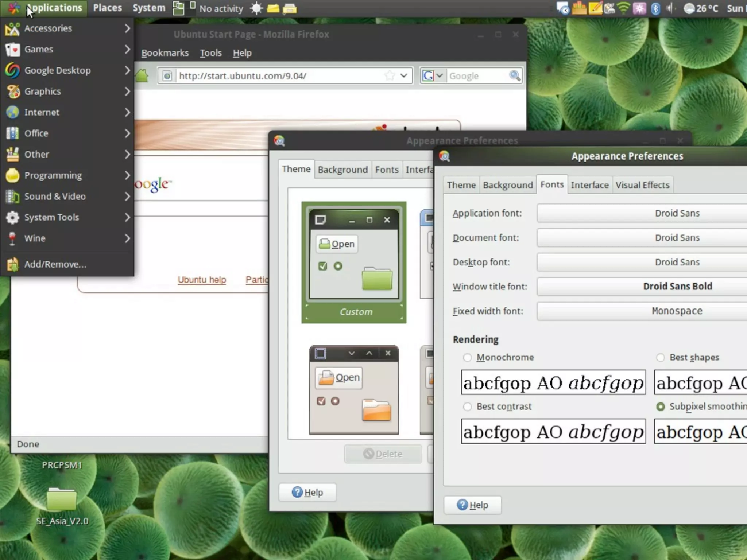Open the Places menu

107,8
